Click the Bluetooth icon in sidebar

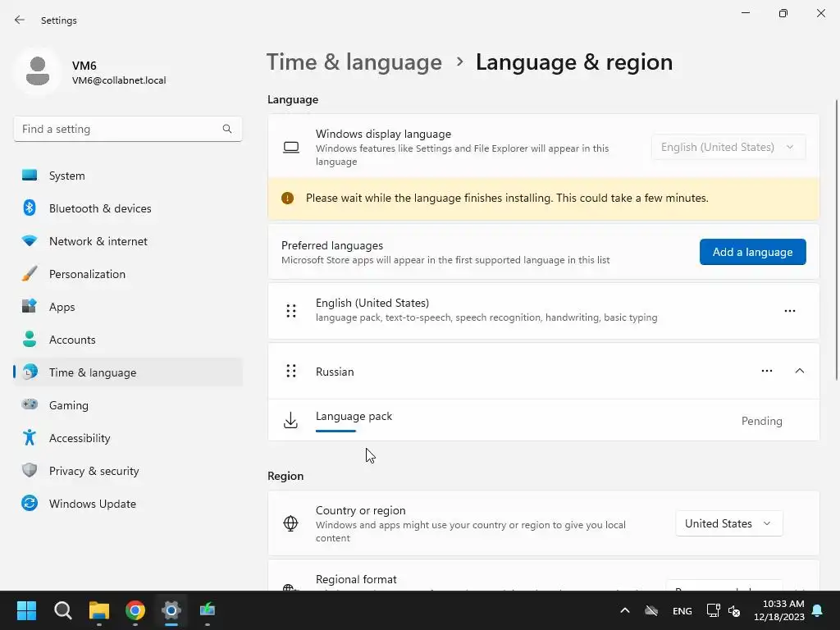(x=30, y=208)
